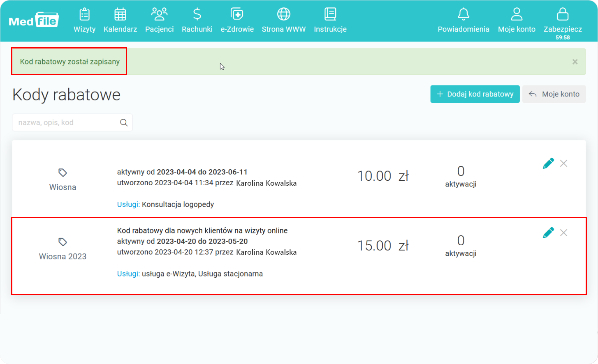Click Zabezpiecz lock icon
Screen dimensions: 598x364
563,15
